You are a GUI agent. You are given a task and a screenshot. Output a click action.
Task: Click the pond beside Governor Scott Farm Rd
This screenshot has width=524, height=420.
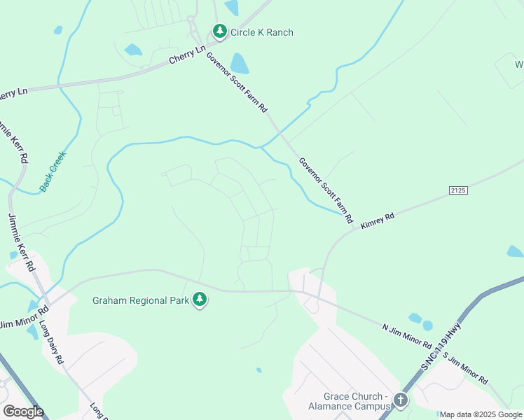pos(240,64)
